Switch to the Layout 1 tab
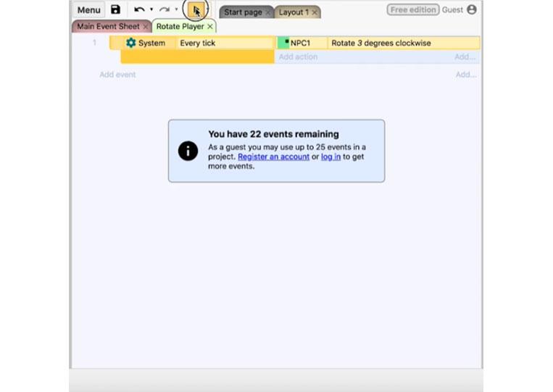Viewport: 553px width, 392px height. pyautogui.click(x=294, y=12)
